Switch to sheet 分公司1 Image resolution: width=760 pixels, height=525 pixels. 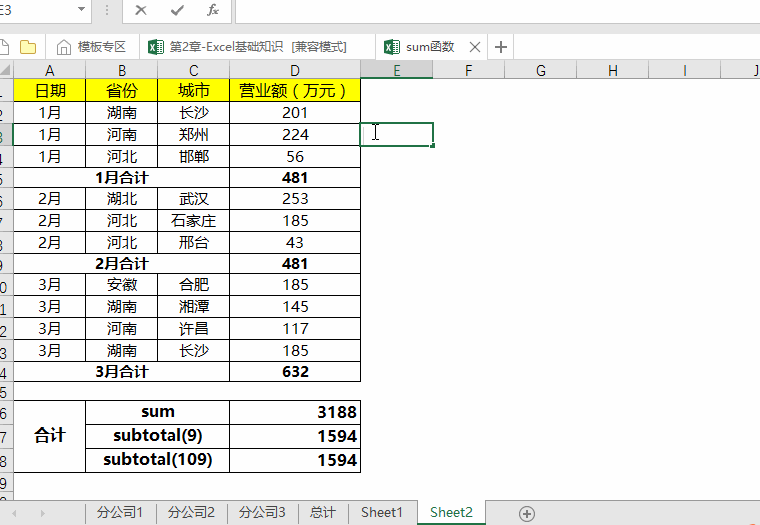120,513
